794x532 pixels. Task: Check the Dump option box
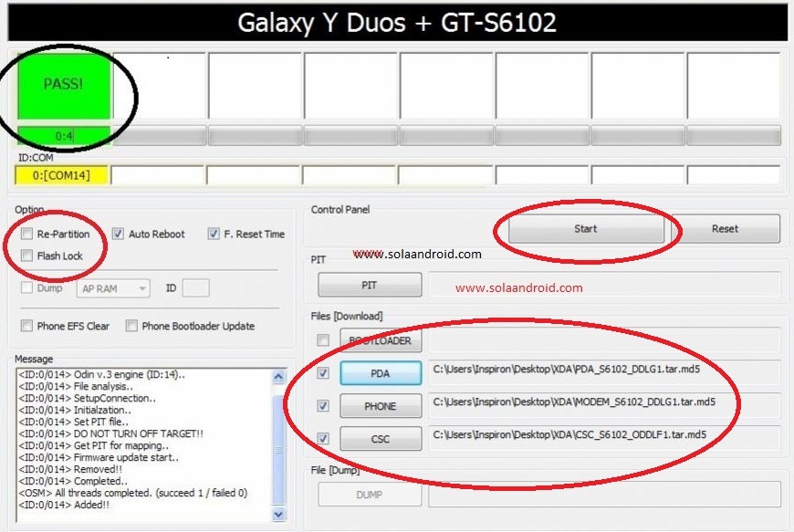pyautogui.click(x=26, y=287)
